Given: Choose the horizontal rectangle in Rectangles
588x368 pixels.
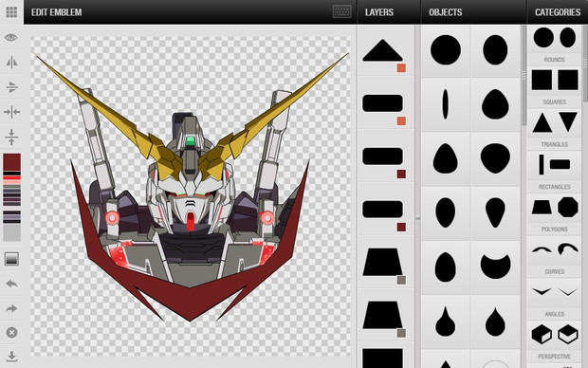Looking at the screenshot, I should pos(560,164).
